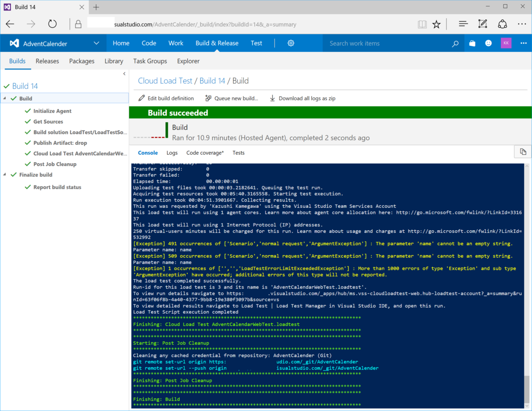
Task: Switch to the Task Groups tab
Action: coord(150,61)
